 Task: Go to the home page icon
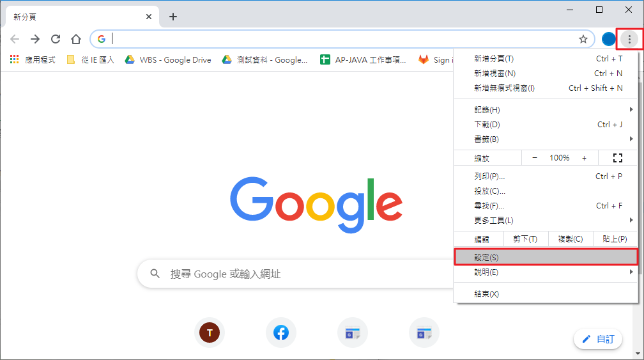[76, 39]
